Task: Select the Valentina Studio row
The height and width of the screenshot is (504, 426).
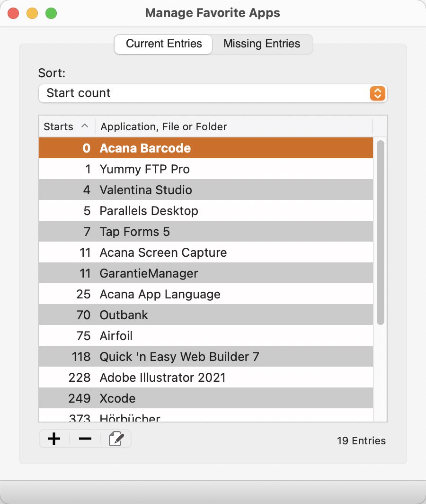Action: click(x=146, y=190)
